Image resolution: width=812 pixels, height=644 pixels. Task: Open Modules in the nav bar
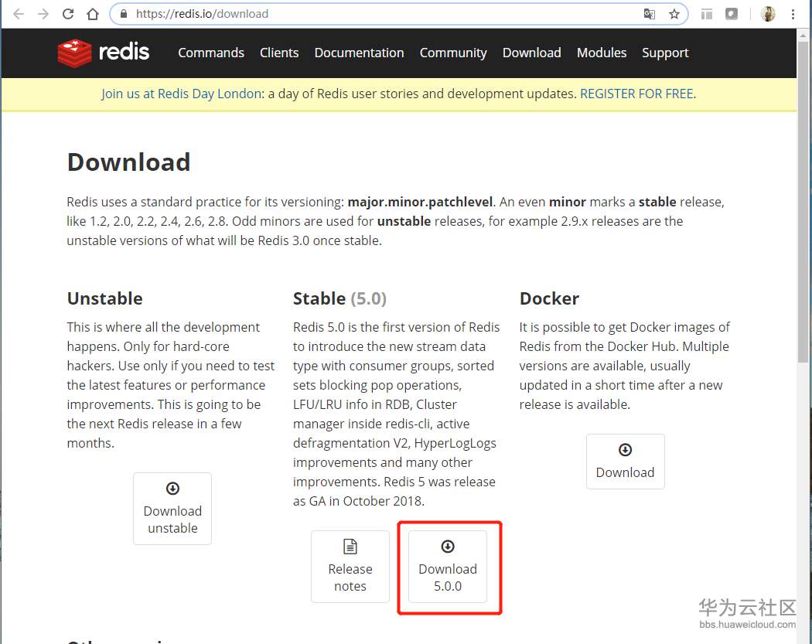click(602, 53)
